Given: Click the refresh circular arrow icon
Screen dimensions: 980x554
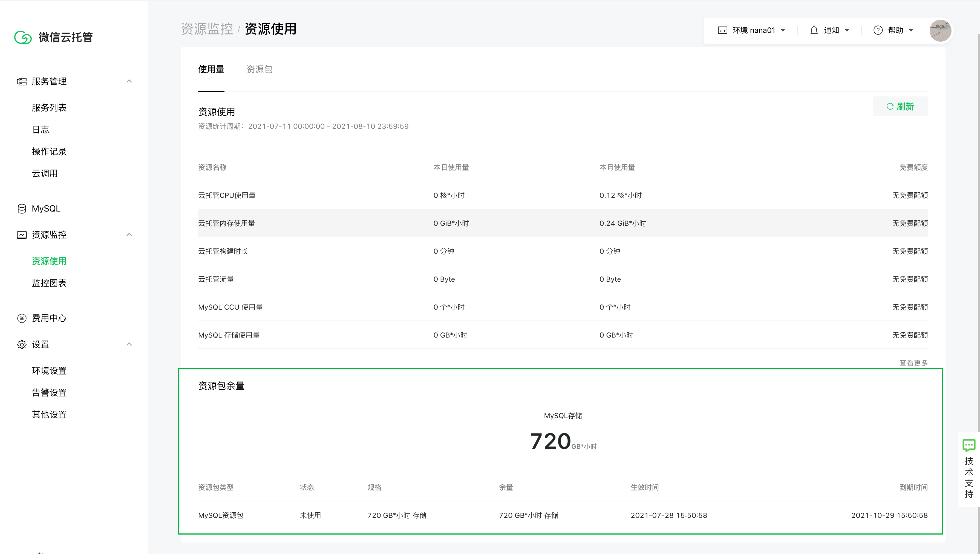Looking at the screenshot, I should (890, 107).
